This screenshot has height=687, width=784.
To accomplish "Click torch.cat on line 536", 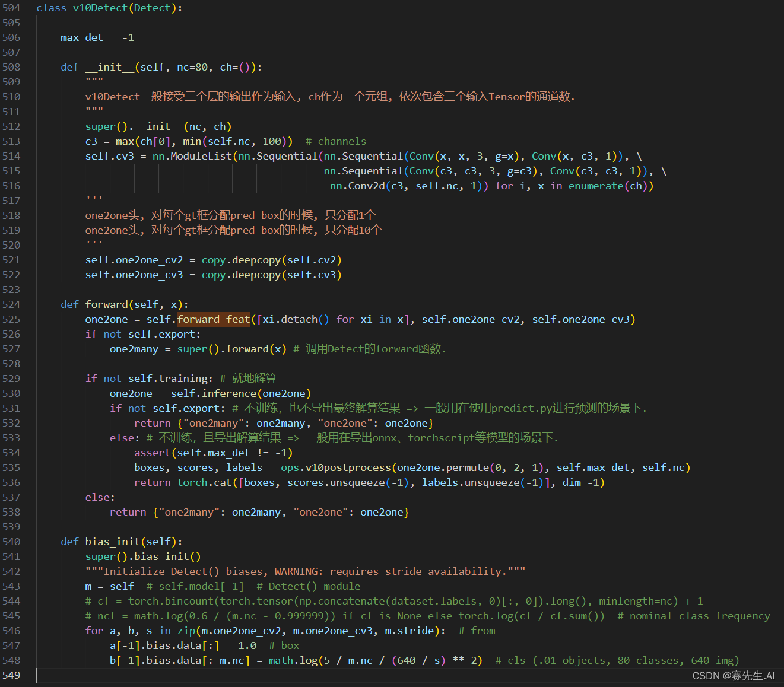I will [x=204, y=482].
